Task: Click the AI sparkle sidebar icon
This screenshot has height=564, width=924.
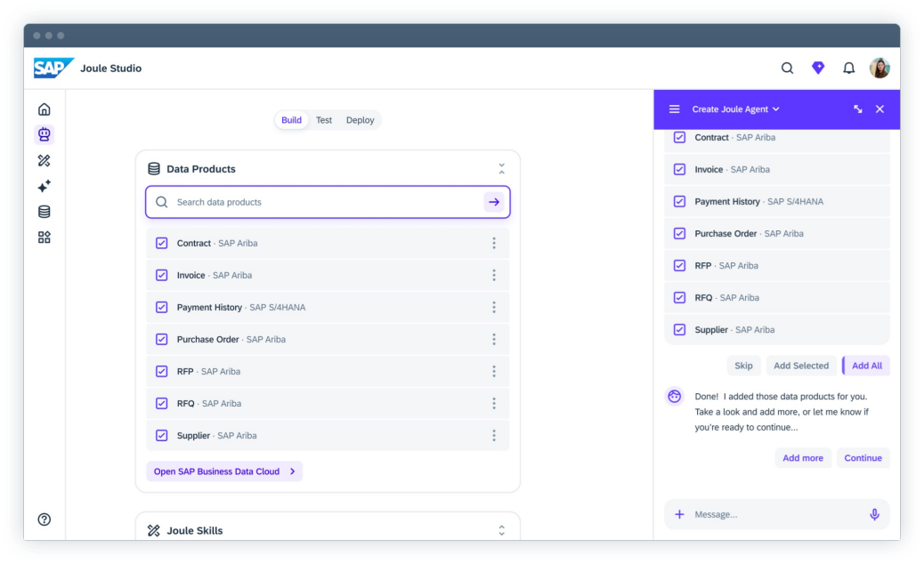Action: (x=45, y=186)
